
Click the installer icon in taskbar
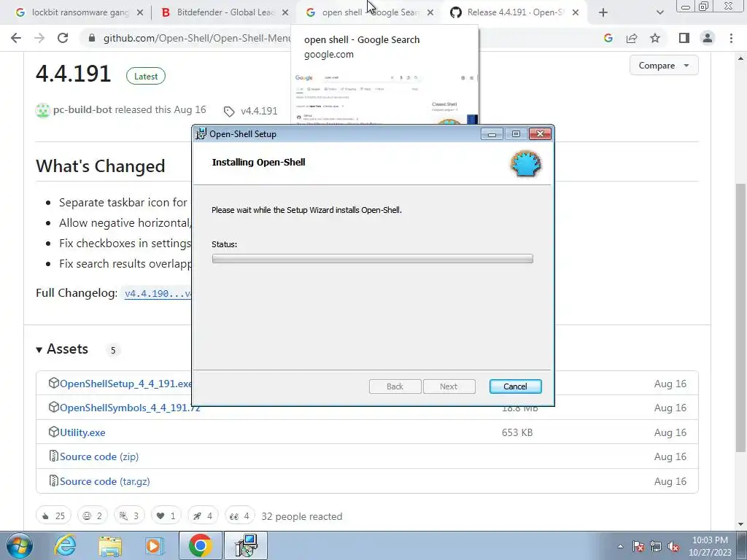pos(247,545)
